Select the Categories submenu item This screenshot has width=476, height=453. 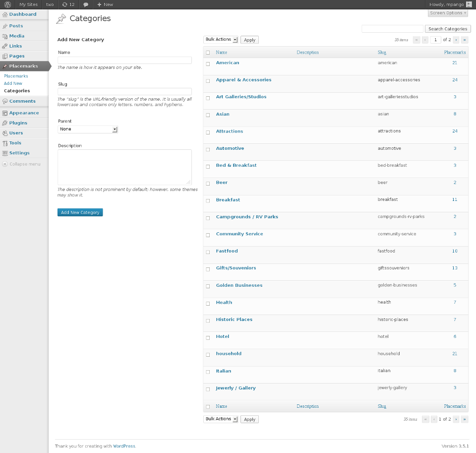click(17, 91)
